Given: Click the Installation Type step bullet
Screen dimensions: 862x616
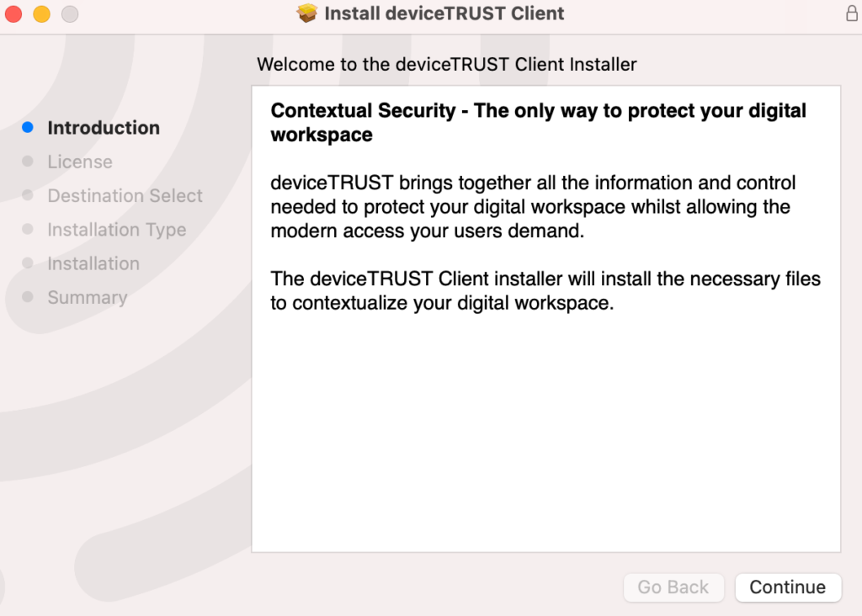Looking at the screenshot, I should coord(26,229).
